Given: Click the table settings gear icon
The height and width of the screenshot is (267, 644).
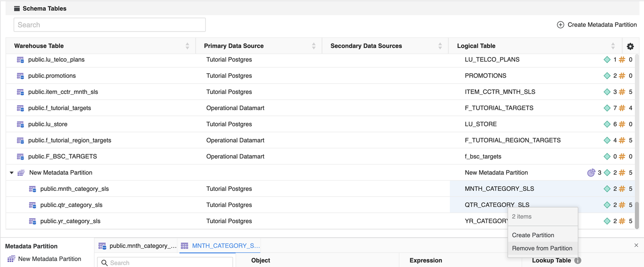Looking at the screenshot, I should tap(630, 46).
